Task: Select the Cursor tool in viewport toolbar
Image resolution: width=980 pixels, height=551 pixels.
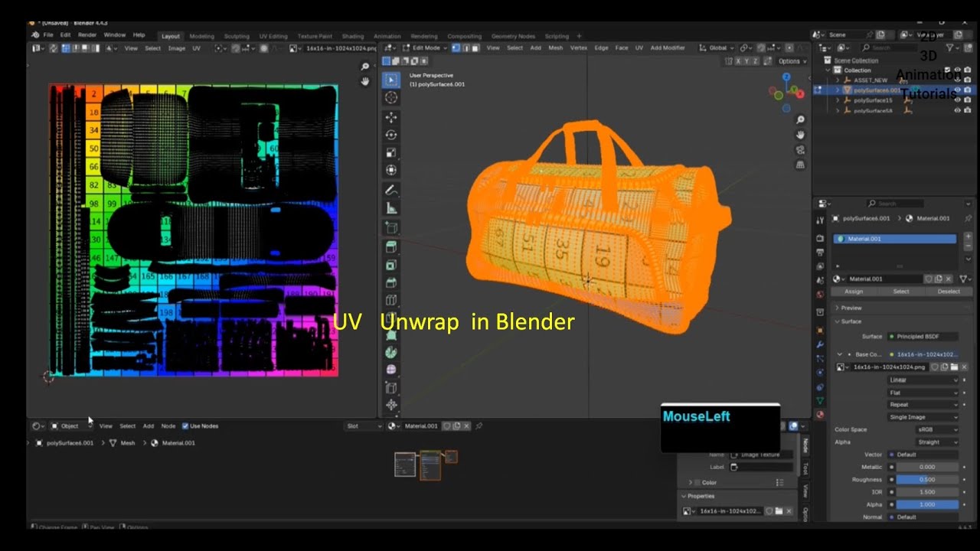Action: pos(391,97)
